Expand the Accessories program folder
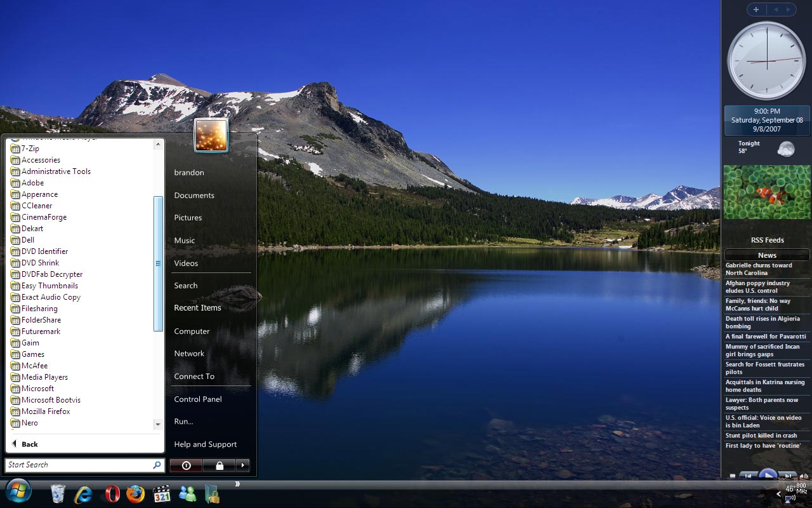Screen dimensions: 812x508 tap(36, 160)
